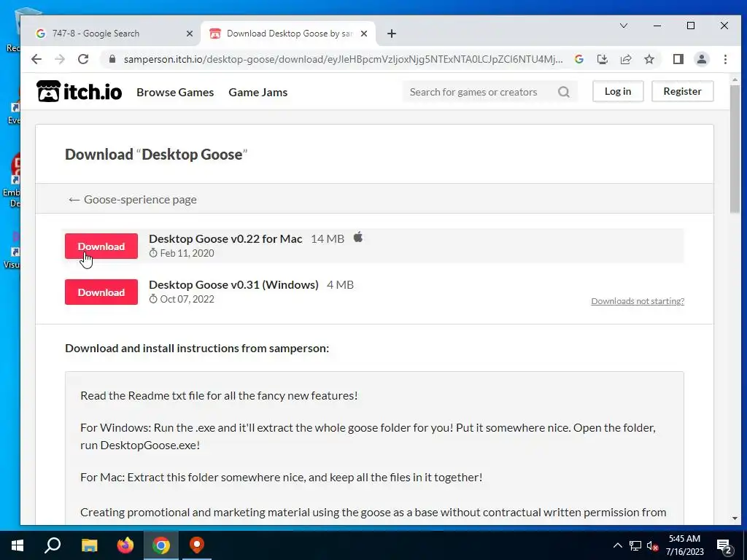Launch Firefox from the taskbar
The width and height of the screenshot is (747, 560).
125,545
